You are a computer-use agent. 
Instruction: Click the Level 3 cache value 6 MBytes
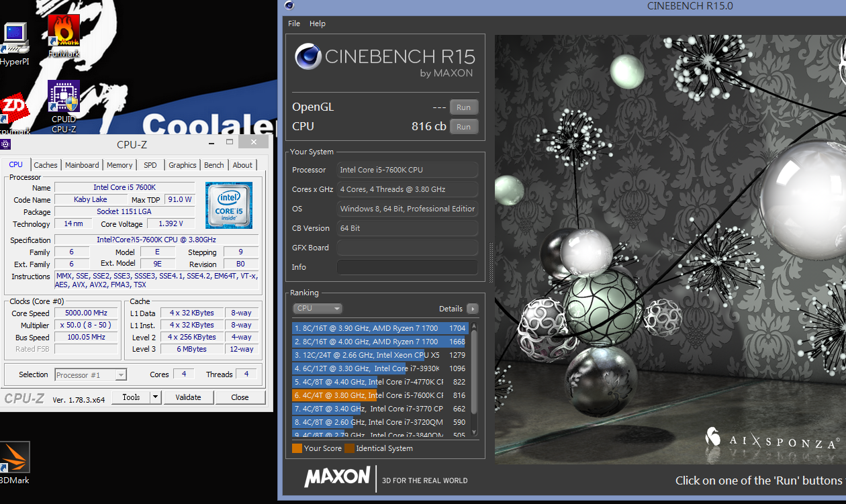click(x=192, y=350)
